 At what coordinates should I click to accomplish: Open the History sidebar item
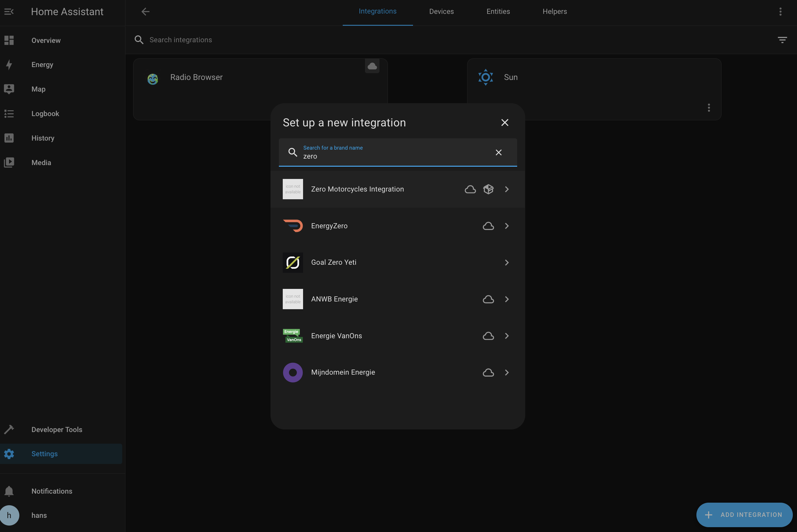coord(43,138)
